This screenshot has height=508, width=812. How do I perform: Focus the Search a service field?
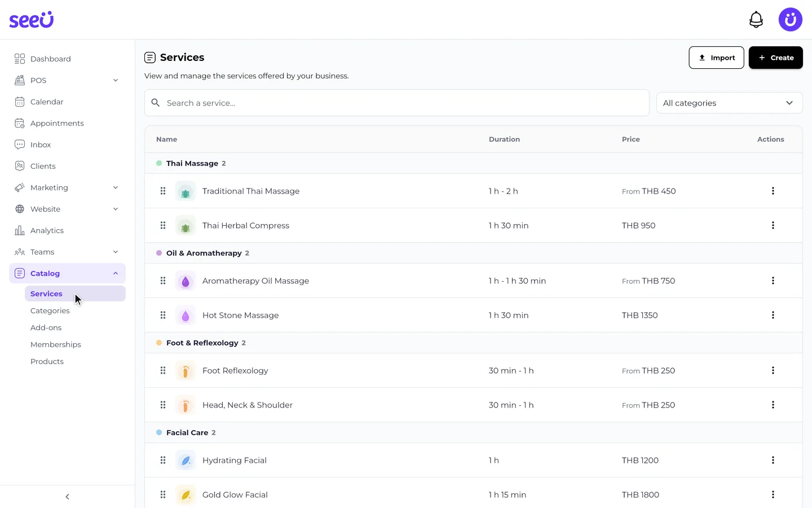tap(397, 103)
